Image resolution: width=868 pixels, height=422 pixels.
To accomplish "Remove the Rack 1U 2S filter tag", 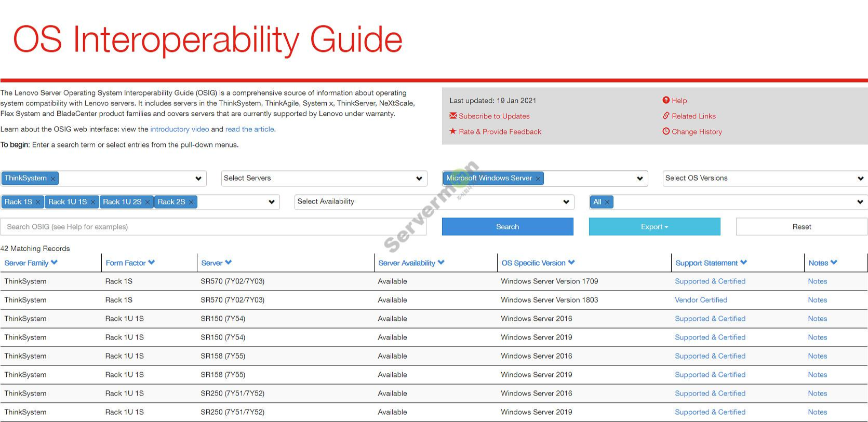I will pyautogui.click(x=148, y=202).
